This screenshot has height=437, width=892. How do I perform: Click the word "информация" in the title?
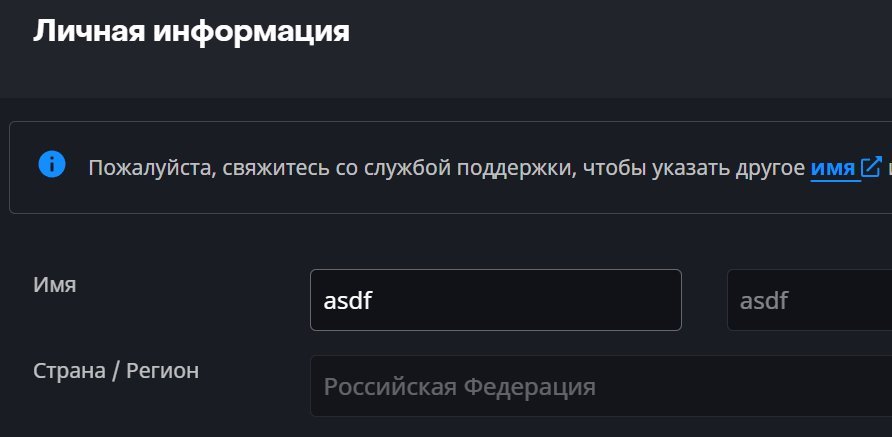coord(250,31)
